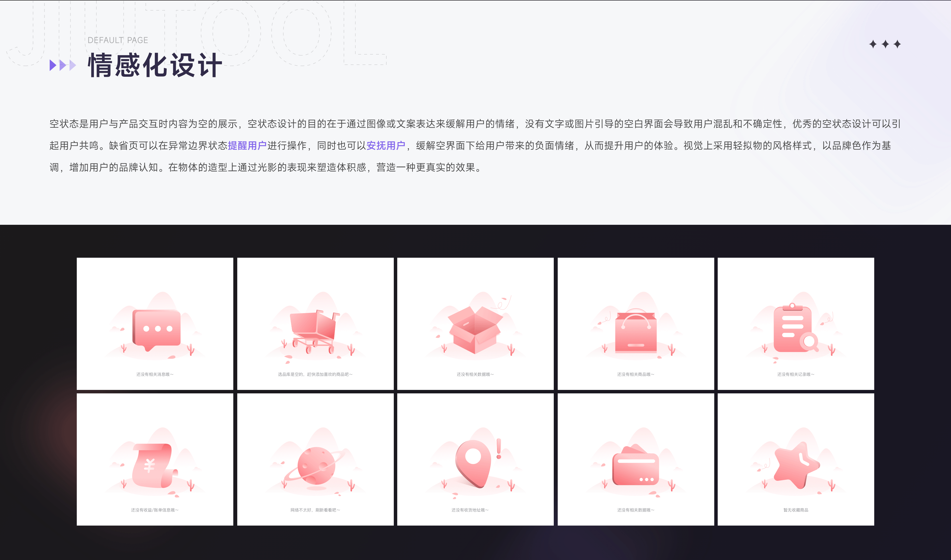Click the caption 暂无收藏商品

(795, 510)
